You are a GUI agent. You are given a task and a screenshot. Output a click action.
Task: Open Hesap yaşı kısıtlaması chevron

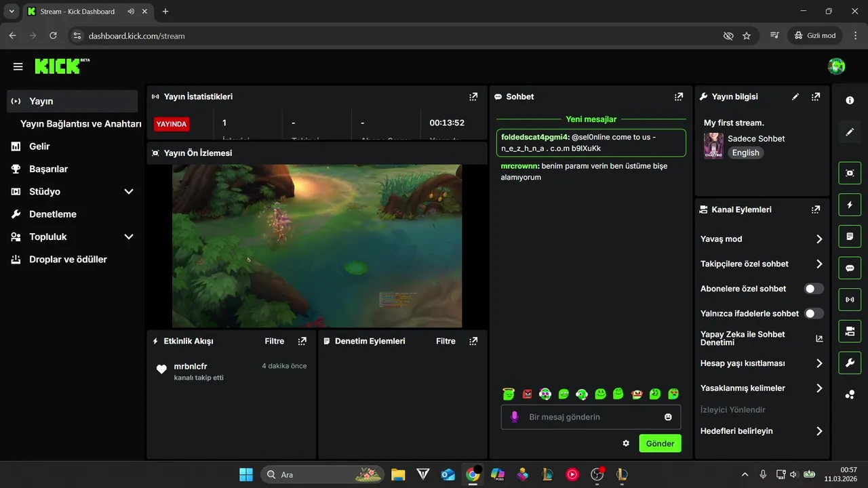(x=819, y=363)
